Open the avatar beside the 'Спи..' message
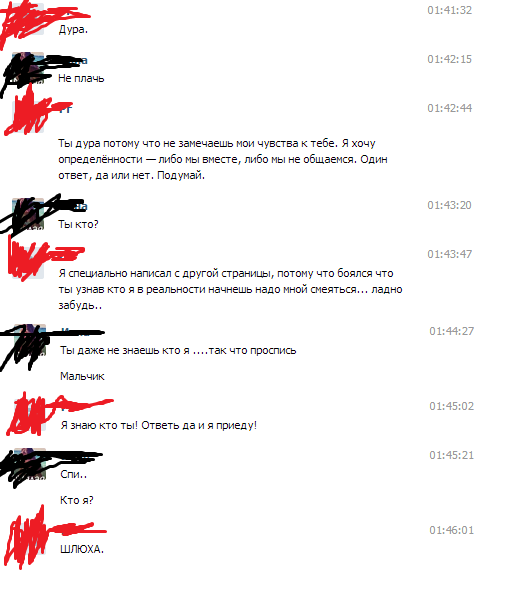This screenshot has height=607, width=505. [x=30, y=464]
